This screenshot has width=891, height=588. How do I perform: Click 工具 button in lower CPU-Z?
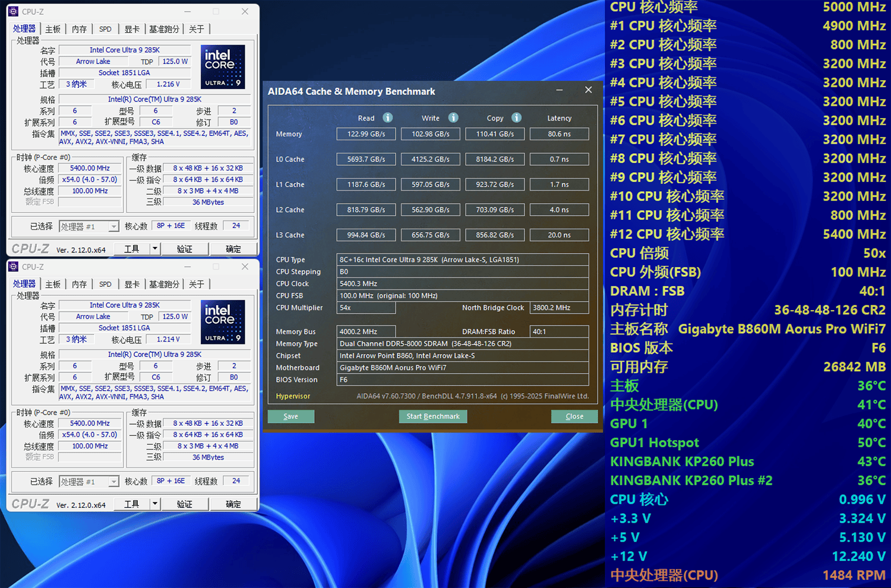coord(132,504)
